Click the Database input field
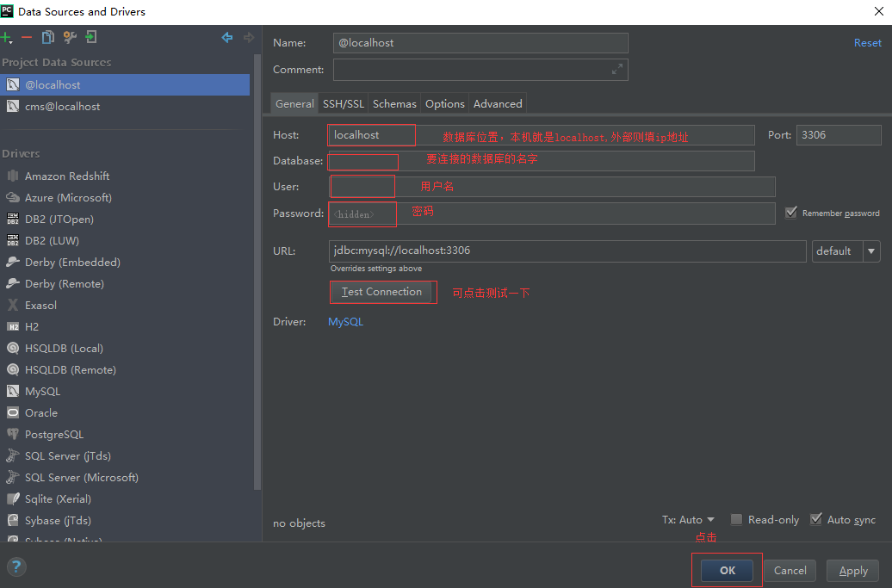 click(542, 161)
